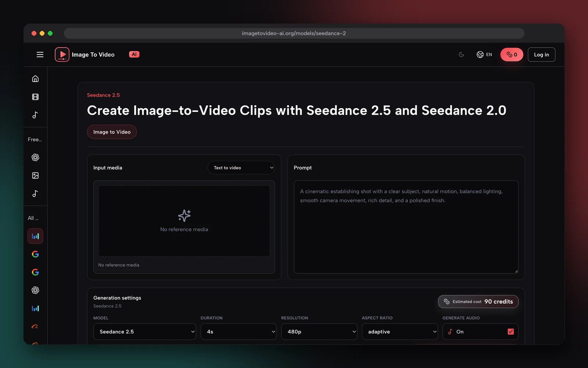Click the music note icon under Free section
Viewport: 588px width, 368px height.
[35, 194]
